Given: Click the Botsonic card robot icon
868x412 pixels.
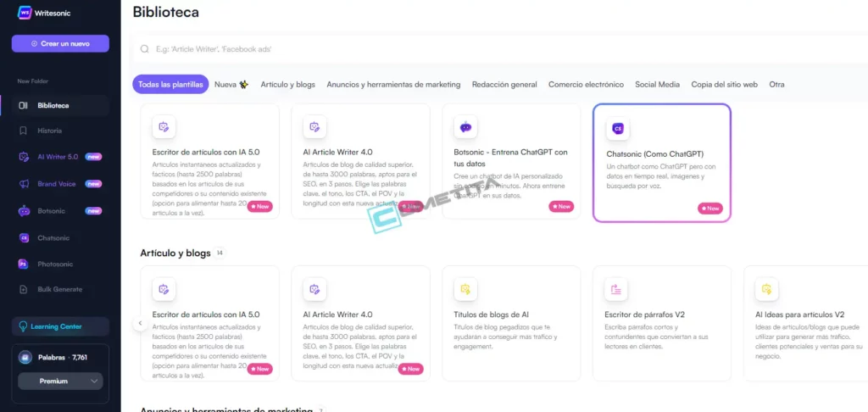Looking at the screenshot, I should tap(465, 127).
